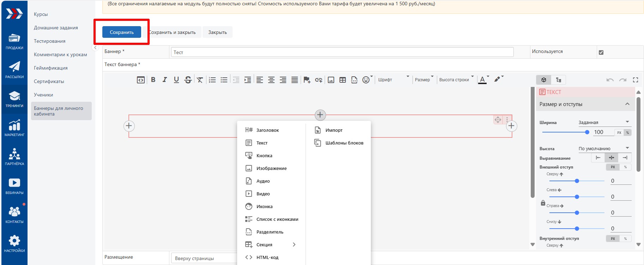Open the Ширина Заданная dropdown
644x265 pixels.
(x=604, y=122)
